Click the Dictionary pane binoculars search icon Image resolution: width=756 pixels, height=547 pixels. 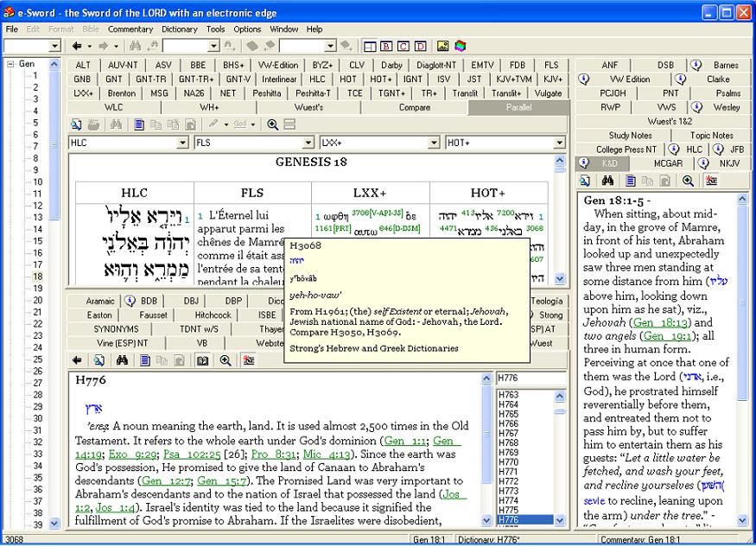coord(122,359)
